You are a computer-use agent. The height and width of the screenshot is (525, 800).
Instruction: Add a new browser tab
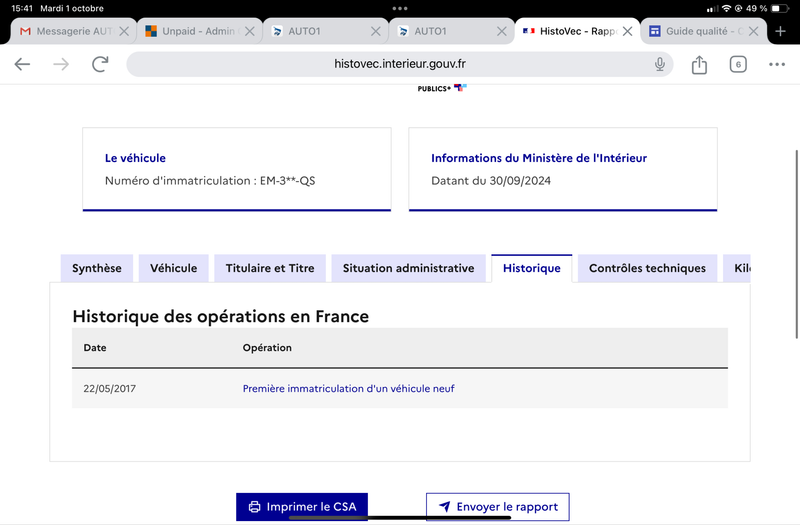coord(780,31)
